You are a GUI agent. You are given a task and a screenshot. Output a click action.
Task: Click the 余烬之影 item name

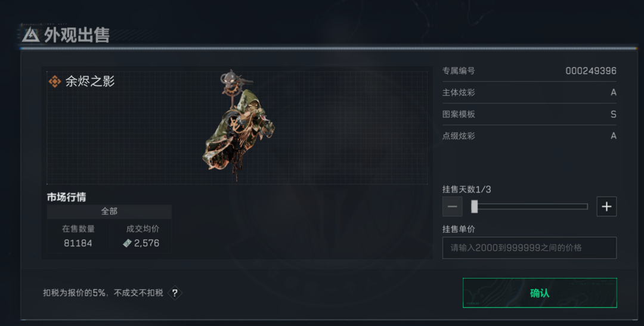(90, 81)
